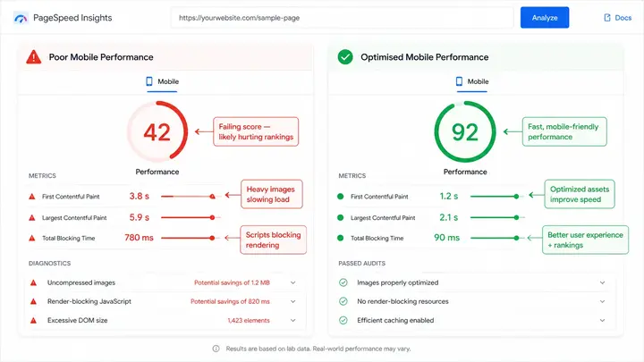644x362 pixels.
Task: Click the '780 ms' metric value
Action: click(139, 238)
